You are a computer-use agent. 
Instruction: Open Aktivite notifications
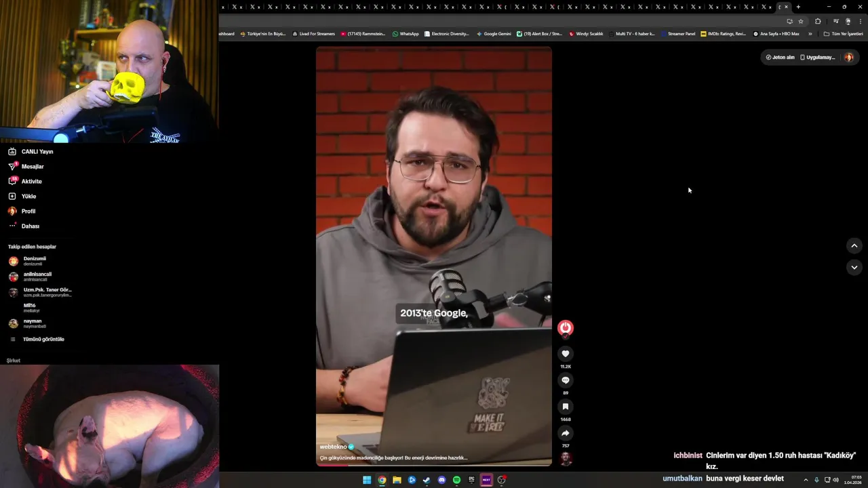pyautogui.click(x=25, y=182)
